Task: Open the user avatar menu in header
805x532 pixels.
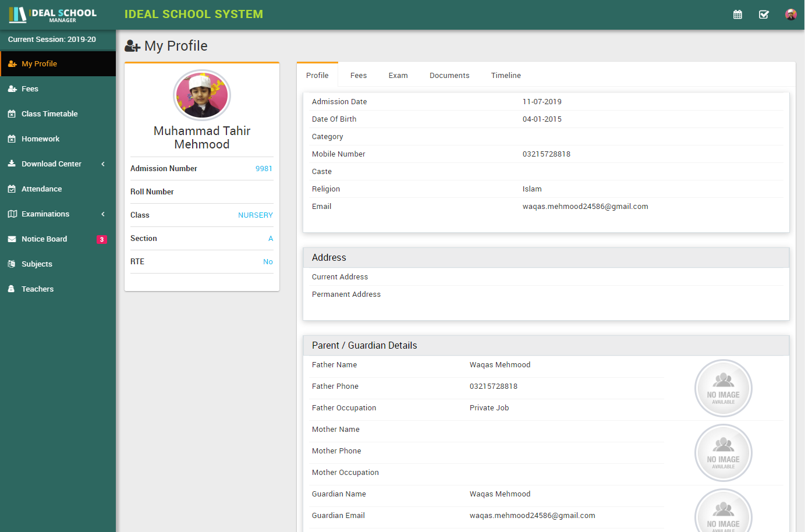Action: pyautogui.click(x=790, y=15)
